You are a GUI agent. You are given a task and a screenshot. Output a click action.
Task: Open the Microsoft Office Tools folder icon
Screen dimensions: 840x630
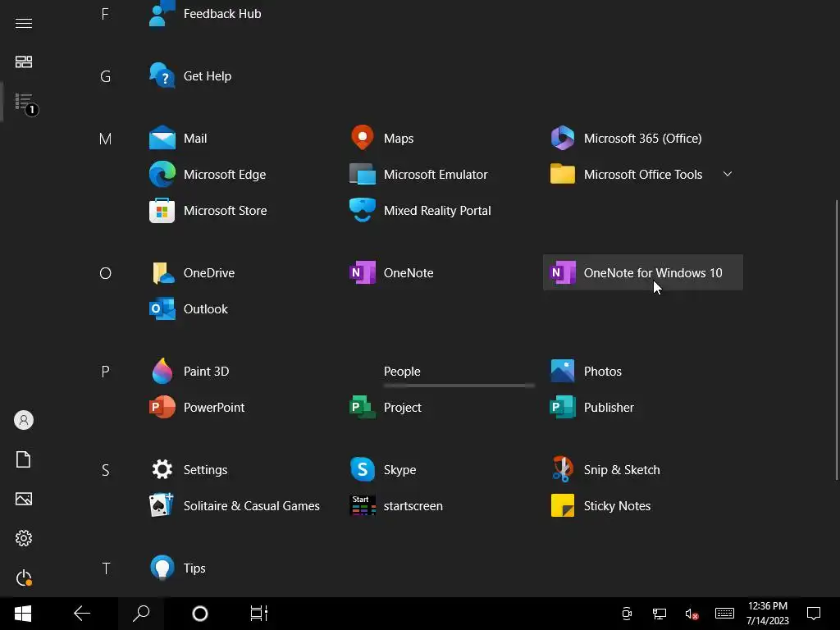click(x=563, y=174)
